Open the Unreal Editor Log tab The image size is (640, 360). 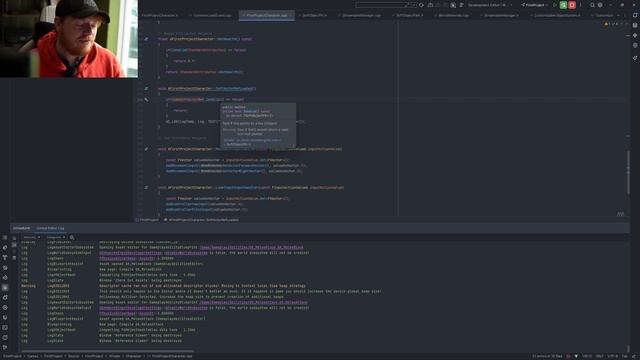(x=50, y=228)
